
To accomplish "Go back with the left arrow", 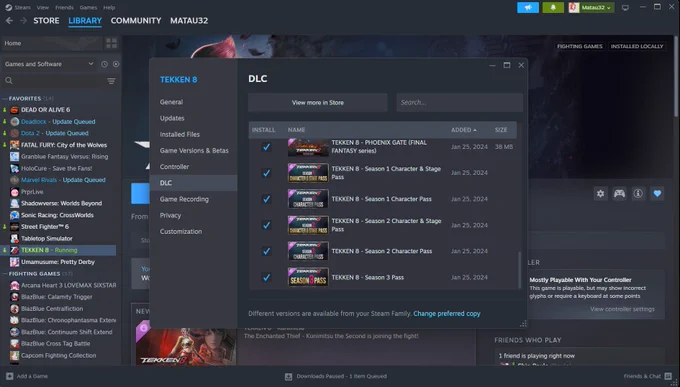I will pyautogui.click(x=9, y=20).
